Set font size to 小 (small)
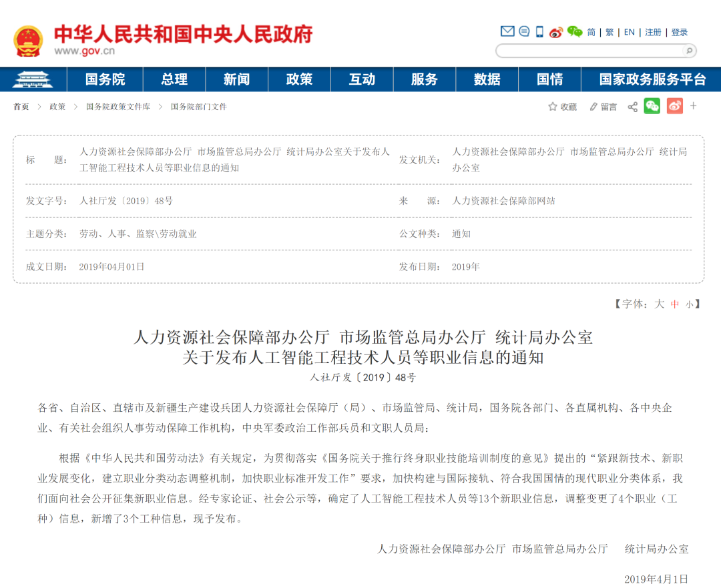The height and width of the screenshot is (588, 721). pos(688,304)
